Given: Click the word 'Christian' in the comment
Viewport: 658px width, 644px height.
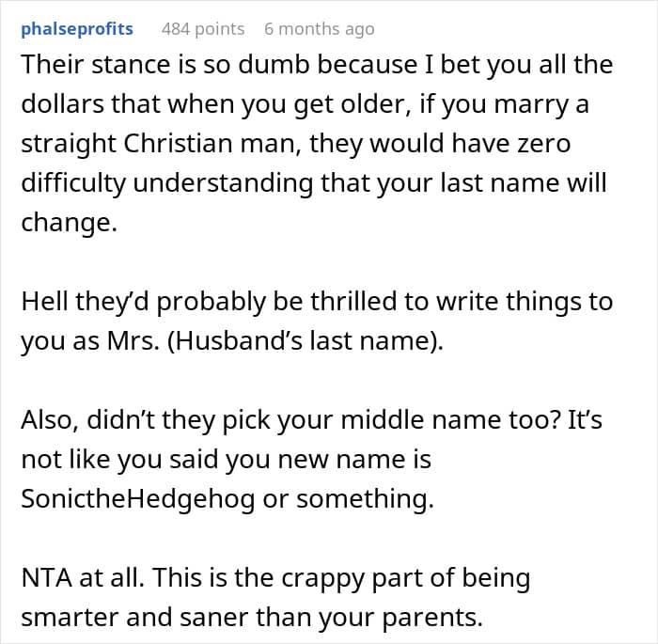Looking at the screenshot, I should (x=178, y=144).
